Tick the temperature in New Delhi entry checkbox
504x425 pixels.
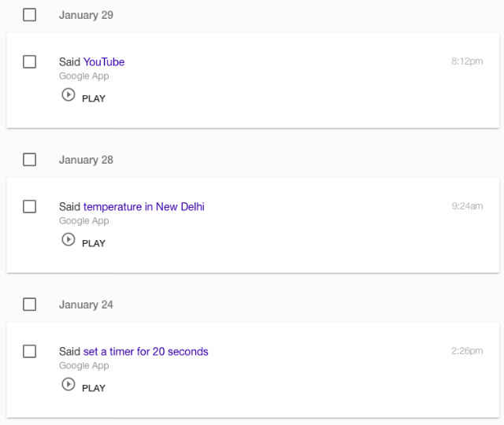(30, 206)
